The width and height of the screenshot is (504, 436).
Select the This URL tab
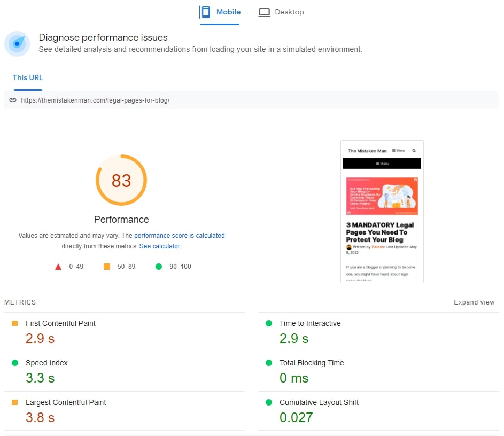28,78
